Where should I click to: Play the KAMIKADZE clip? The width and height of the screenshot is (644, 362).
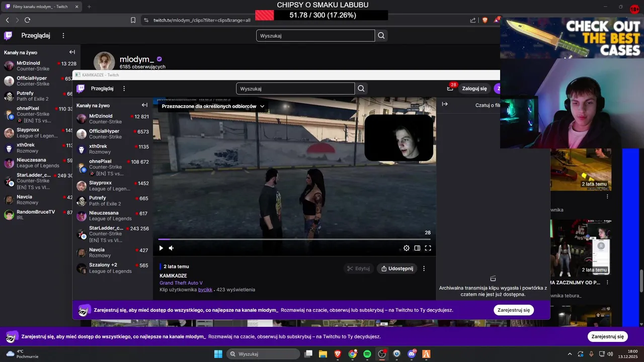[x=161, y=248]
